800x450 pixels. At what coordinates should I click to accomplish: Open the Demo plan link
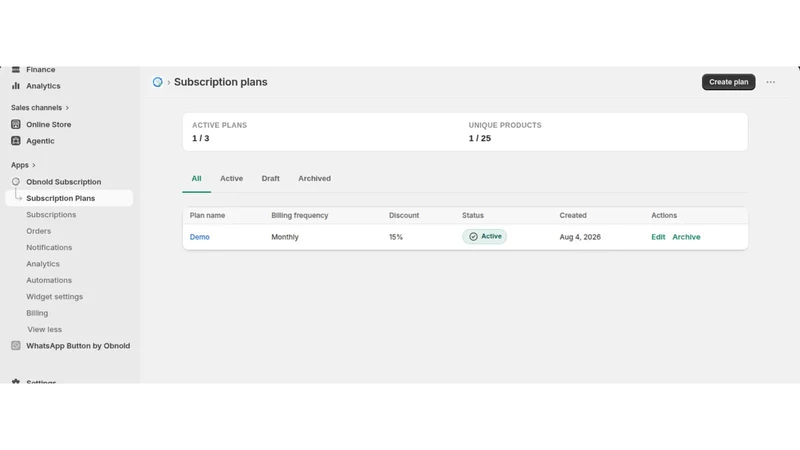click(199, 237)
